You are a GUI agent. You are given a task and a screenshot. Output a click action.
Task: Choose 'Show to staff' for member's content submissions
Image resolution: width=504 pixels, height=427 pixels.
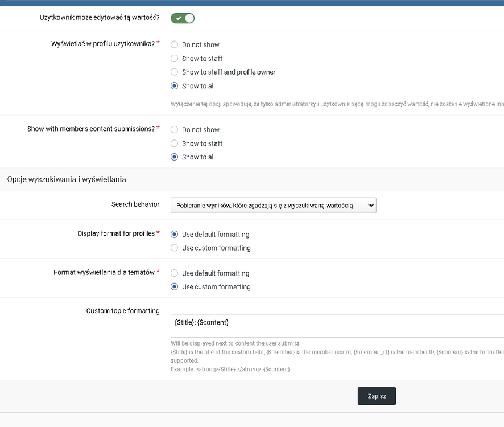(x=175, y=143)
